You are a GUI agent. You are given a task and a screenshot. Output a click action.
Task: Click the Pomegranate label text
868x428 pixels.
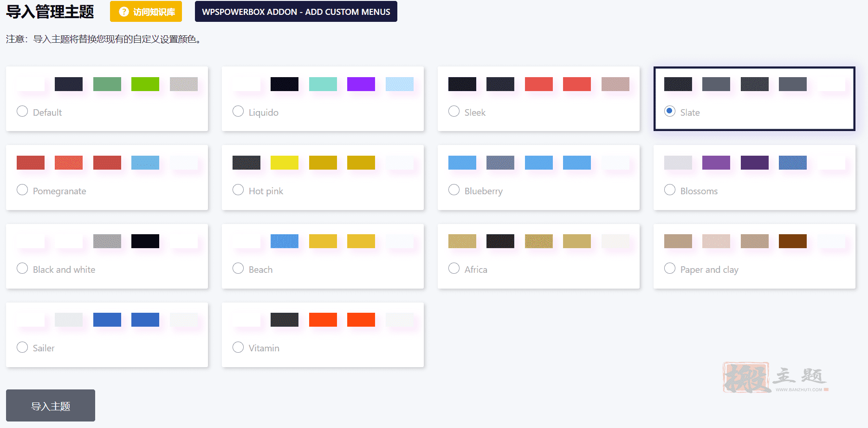click(59, 191)
